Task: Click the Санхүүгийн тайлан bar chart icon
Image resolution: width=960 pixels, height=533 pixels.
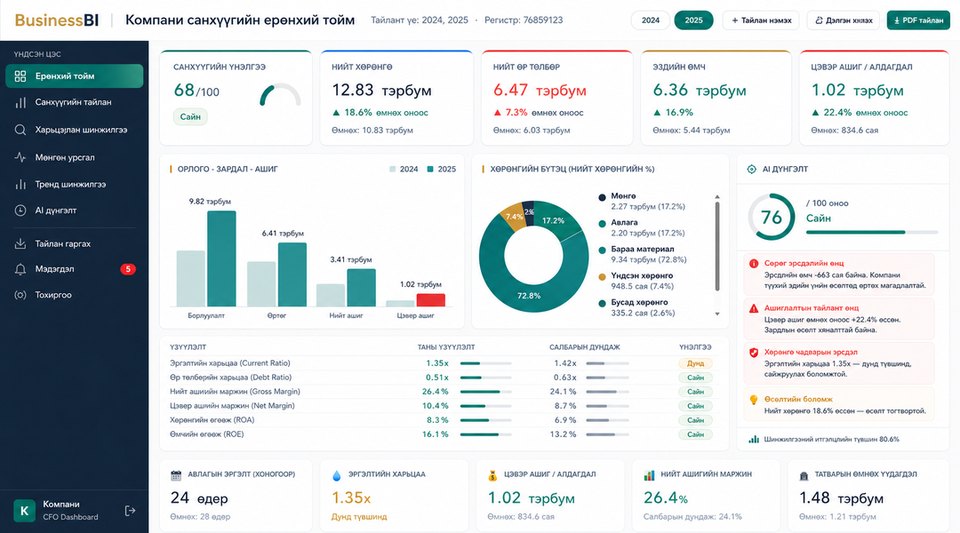Action: click(x=20, y=102)
